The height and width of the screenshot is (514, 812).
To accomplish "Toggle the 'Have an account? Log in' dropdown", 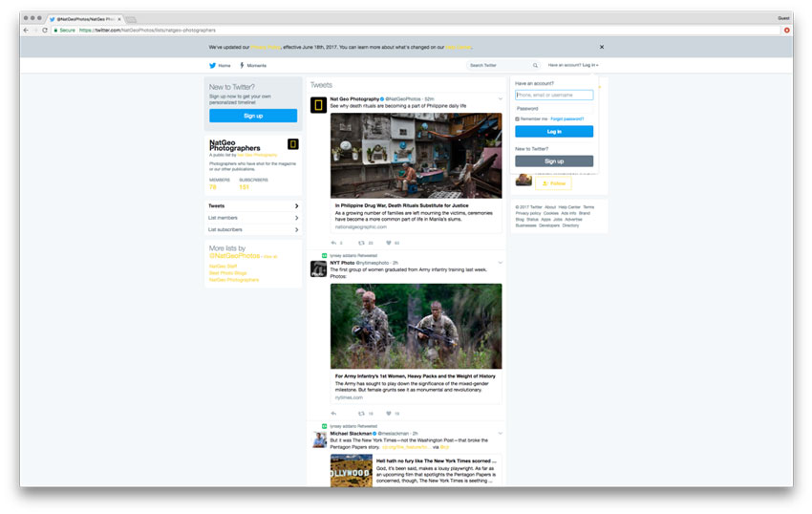I will tap(573, 65).
